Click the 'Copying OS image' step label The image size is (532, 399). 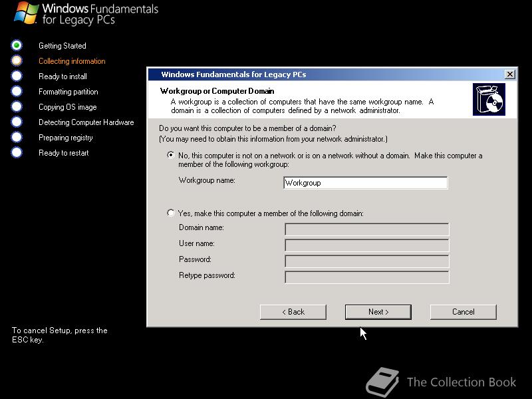point(68,107)
